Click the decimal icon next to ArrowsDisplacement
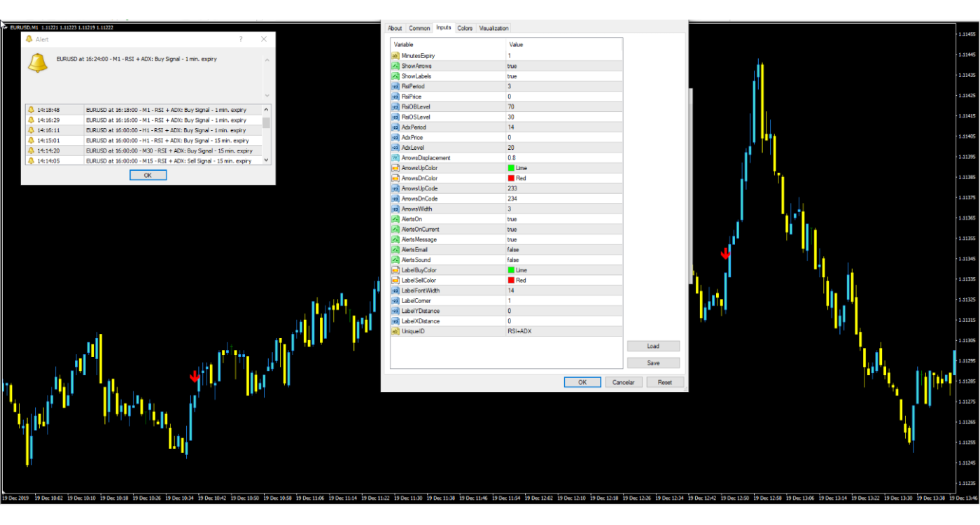This screenshot has height=525, width=980. coord(395,157)
